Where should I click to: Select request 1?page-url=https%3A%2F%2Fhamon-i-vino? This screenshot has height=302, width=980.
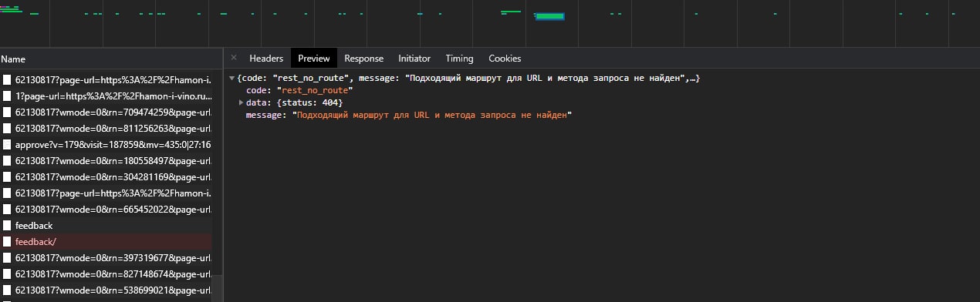coord(106,96)
